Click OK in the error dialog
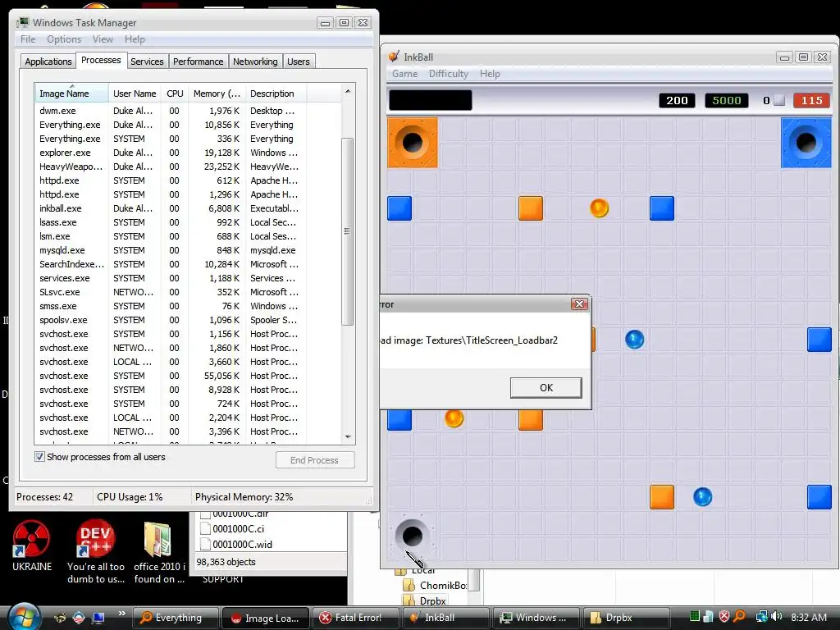 [x=546, y=388]
